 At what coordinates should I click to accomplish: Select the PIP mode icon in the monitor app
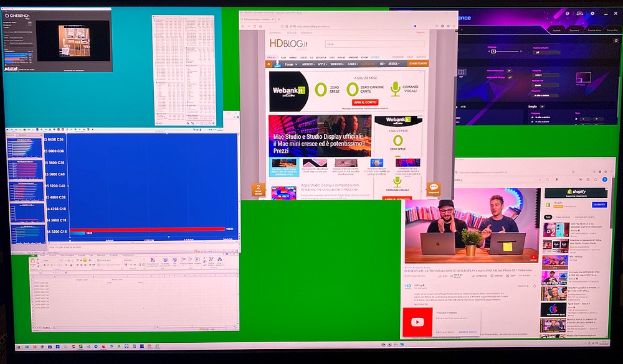(461, 72)
